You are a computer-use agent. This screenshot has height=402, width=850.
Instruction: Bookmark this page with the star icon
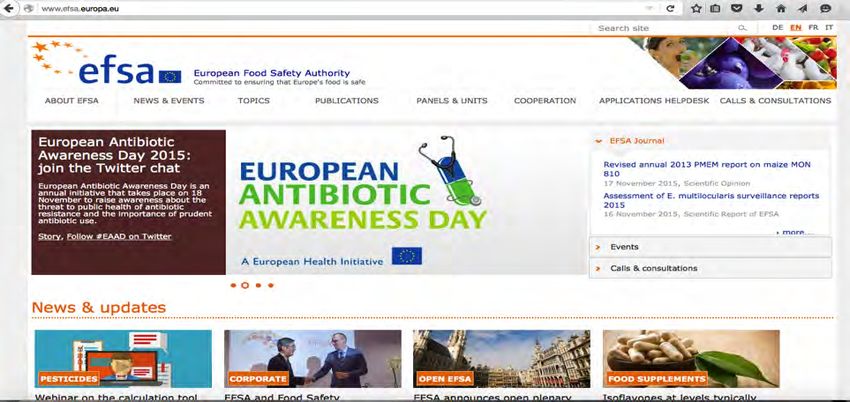[x=697, y=8]
